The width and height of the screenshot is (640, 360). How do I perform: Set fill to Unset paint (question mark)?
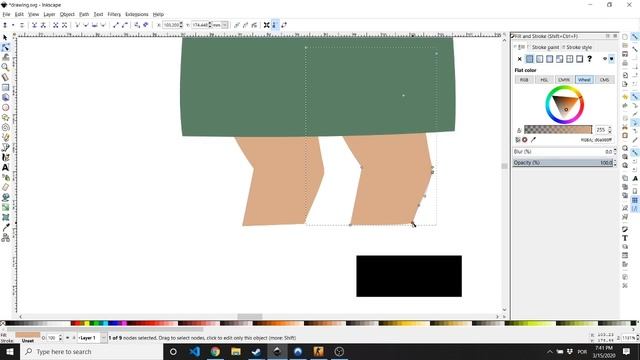(589, 59)
